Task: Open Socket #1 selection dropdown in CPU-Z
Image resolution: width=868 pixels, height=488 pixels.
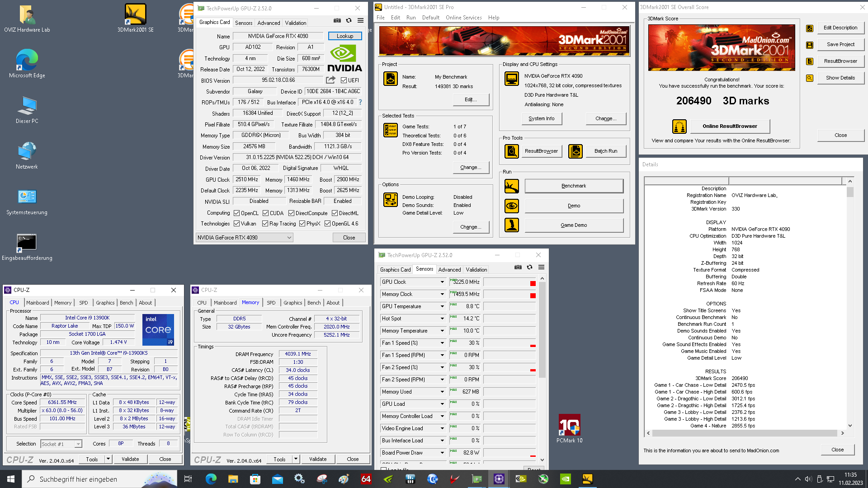Action: click(x=61, y=444)
